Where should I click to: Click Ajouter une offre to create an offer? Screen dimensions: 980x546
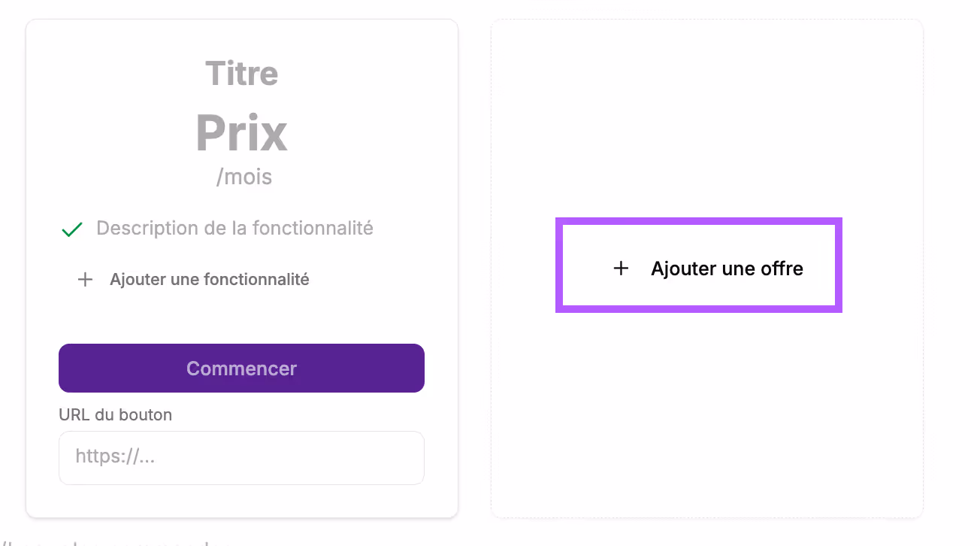pyautogui.click(x=727, y=268)
